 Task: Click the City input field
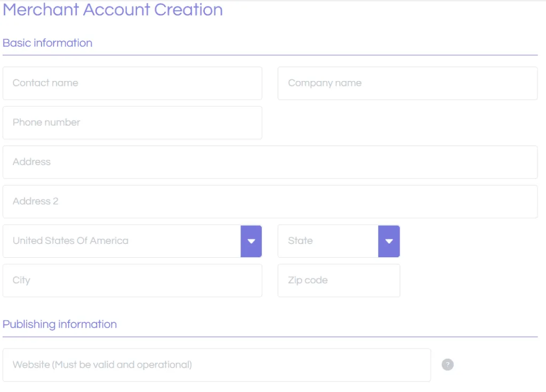(132, 280)
